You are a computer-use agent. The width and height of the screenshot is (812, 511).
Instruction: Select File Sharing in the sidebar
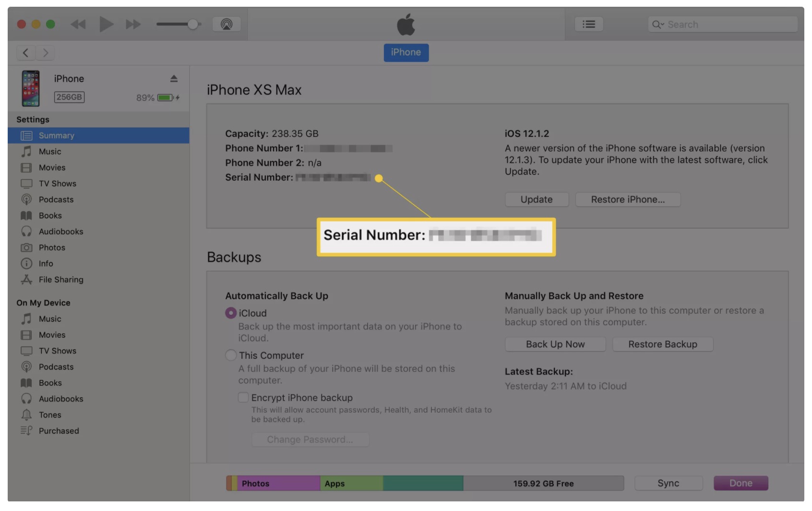61,280
